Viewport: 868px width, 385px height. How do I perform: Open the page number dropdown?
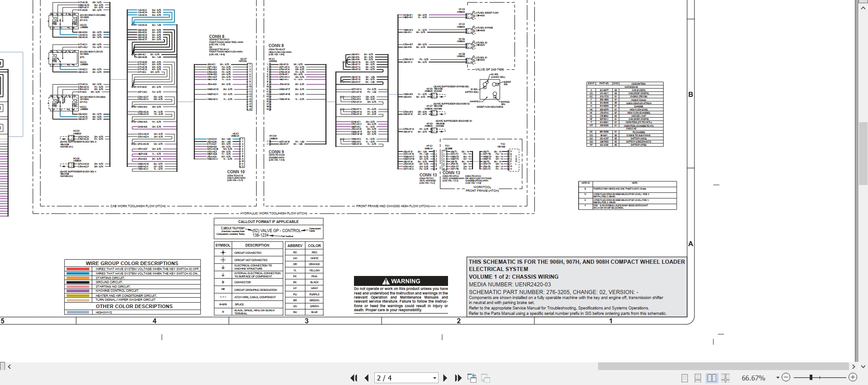[434, 378]
